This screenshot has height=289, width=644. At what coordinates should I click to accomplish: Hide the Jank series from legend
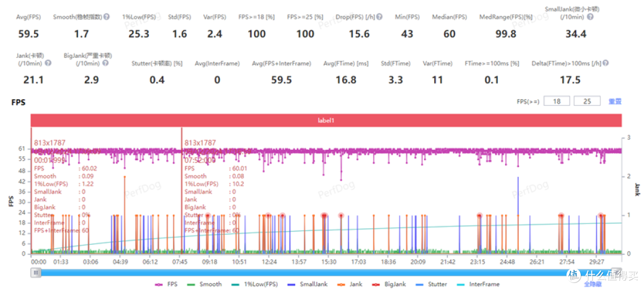point(353,284)
